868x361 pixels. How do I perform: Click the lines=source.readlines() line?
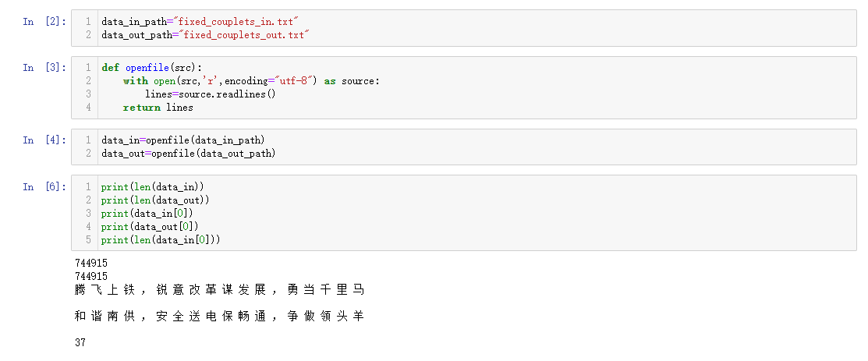pos(211,94)
